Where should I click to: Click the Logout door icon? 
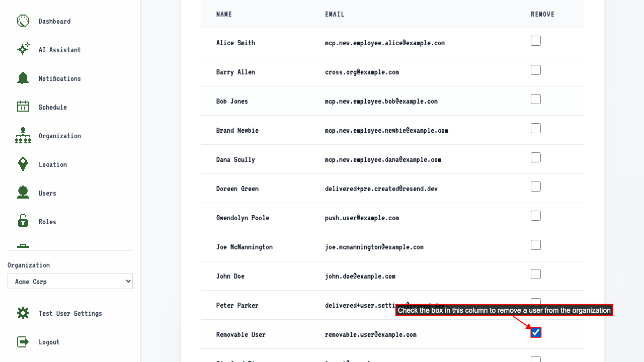coord(23,341)
